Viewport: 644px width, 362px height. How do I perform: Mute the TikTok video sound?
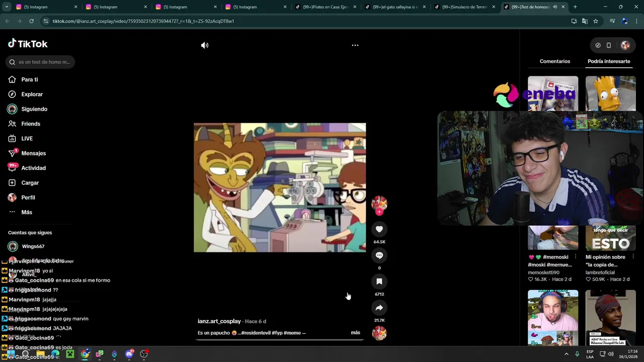tap(205, 45)
